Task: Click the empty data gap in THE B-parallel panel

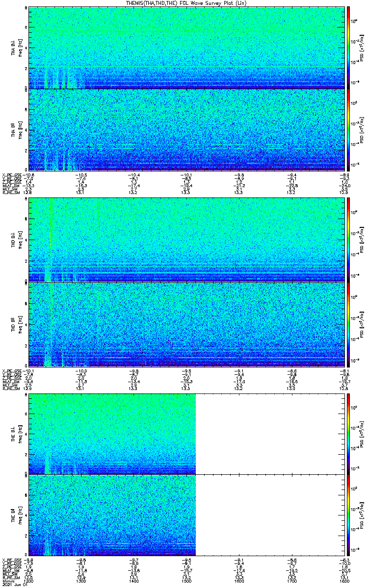Action: click(x=270, y=515)
